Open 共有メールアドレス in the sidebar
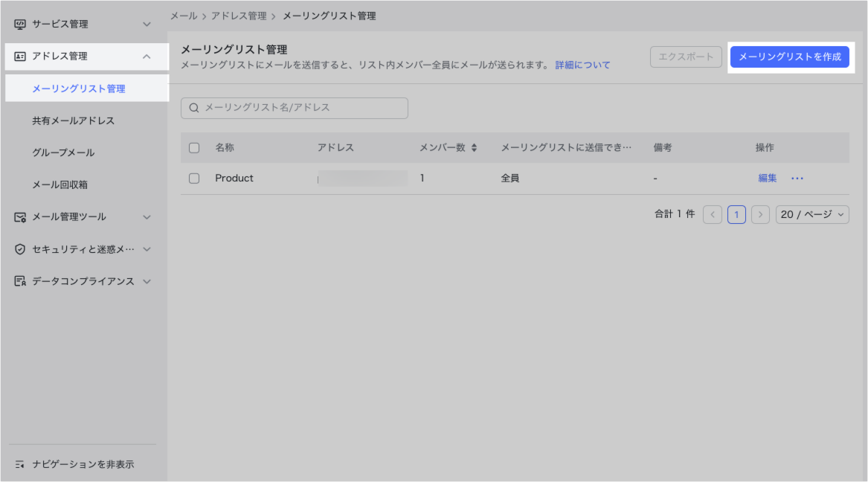 [x=73, y=120]
